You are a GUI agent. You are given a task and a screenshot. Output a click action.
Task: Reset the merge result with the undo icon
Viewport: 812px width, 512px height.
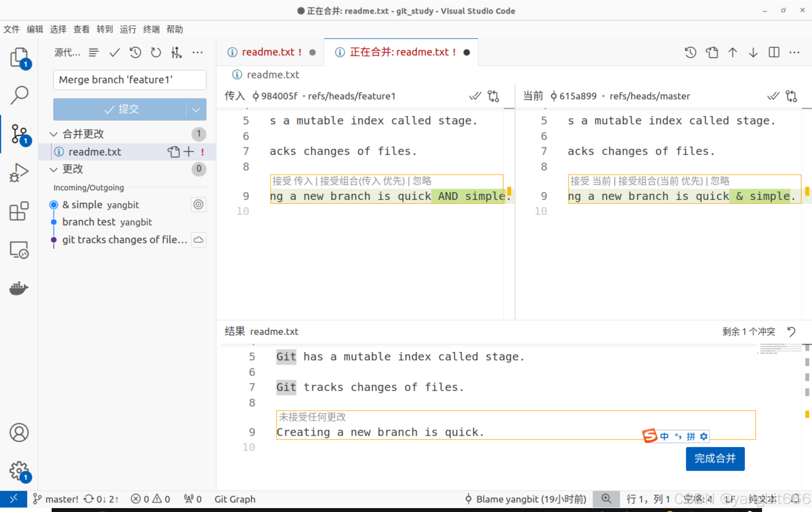pyautogui.click(x=791, y=332)
